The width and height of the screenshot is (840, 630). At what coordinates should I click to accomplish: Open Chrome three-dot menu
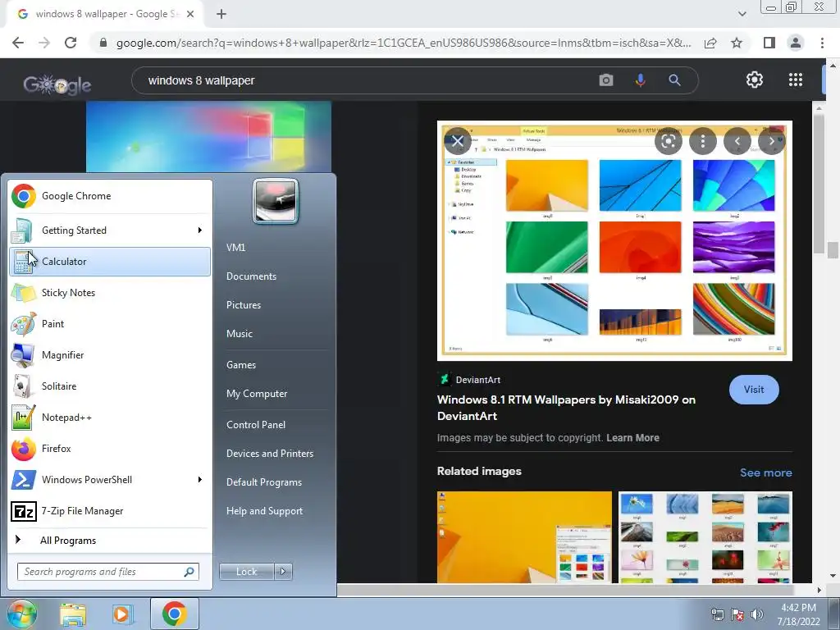(822, 43)
